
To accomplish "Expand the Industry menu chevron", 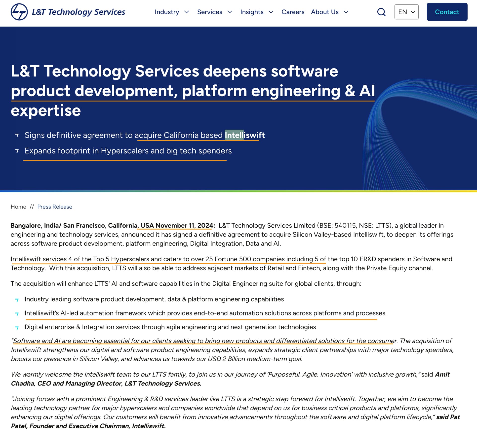I will pyautogui.click(x=187, y=12).
